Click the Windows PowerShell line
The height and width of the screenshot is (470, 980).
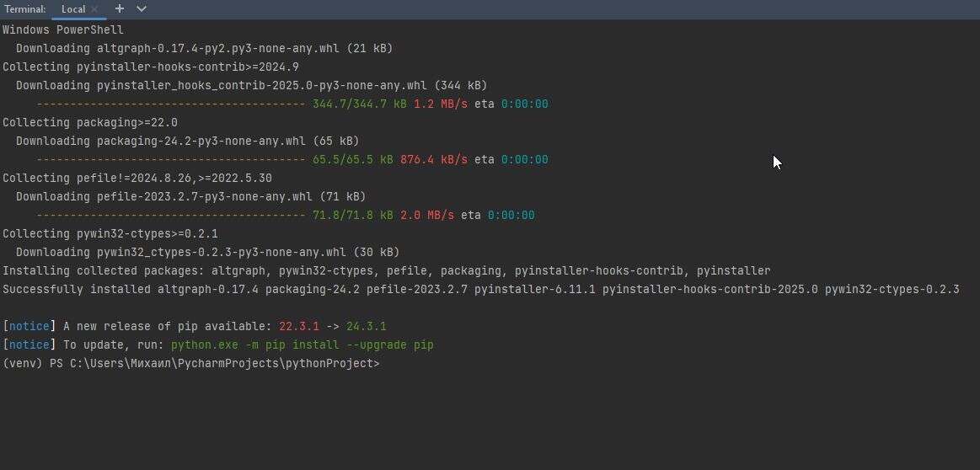point(63,29)
